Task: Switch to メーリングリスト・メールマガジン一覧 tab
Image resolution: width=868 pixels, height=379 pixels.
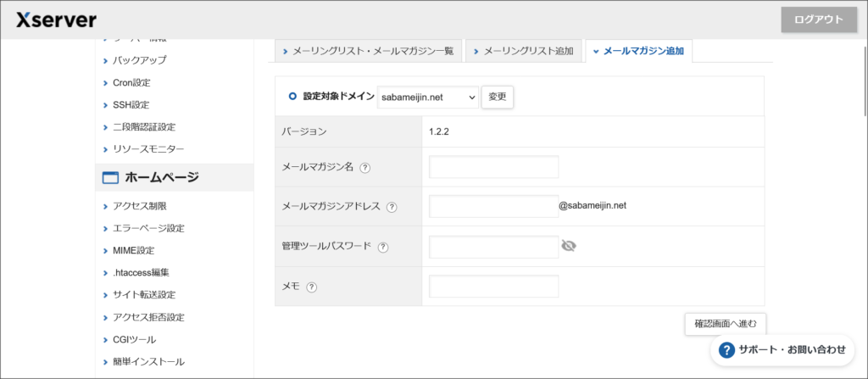Action: tap(368, 52)
